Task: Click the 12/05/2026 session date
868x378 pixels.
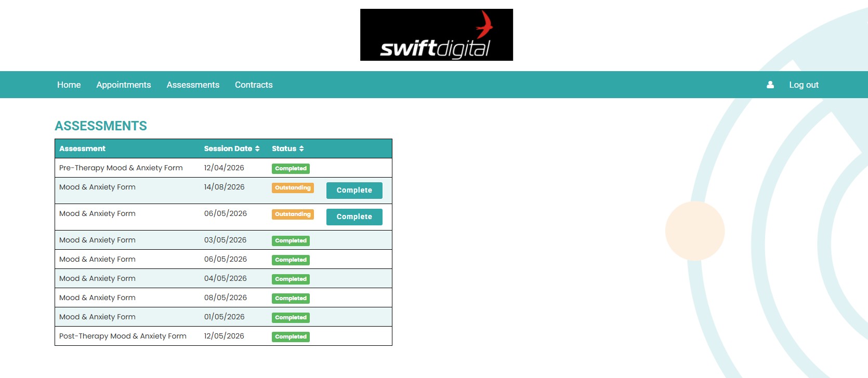Action: click(224, 336)
